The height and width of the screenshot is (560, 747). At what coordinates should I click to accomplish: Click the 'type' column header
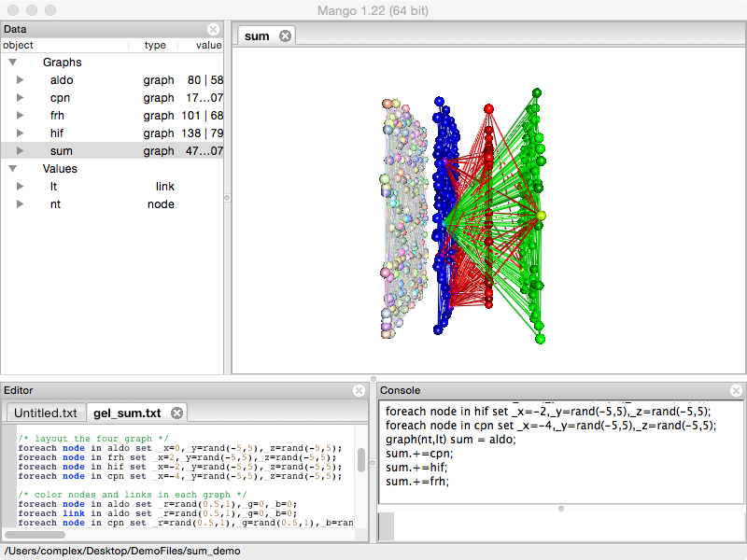point(155,45)
